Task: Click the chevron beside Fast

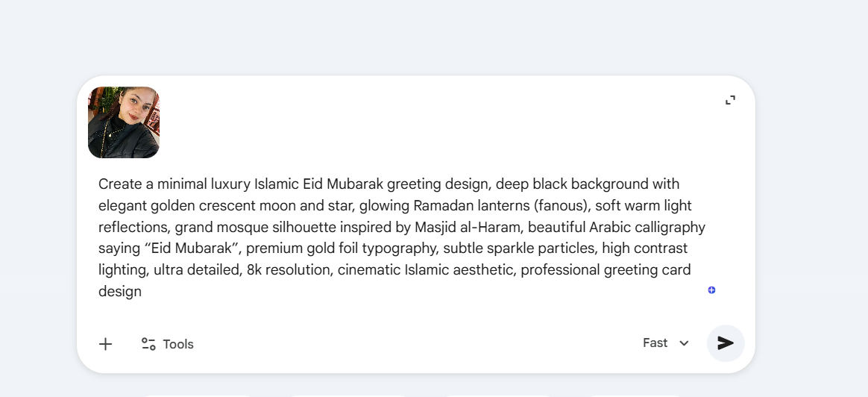Action: pyautogui.click(x=684, y=343)
